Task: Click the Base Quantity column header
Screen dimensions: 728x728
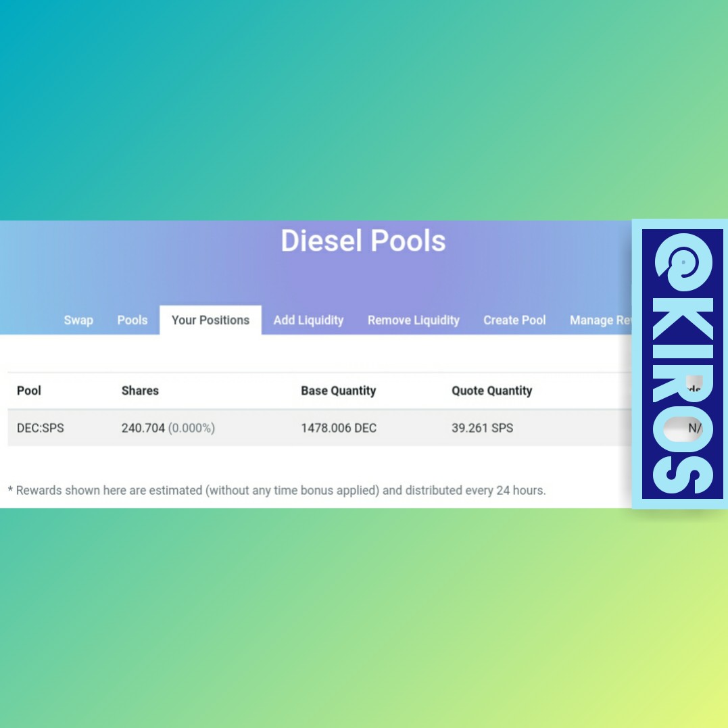Action: tap(339, 391)
